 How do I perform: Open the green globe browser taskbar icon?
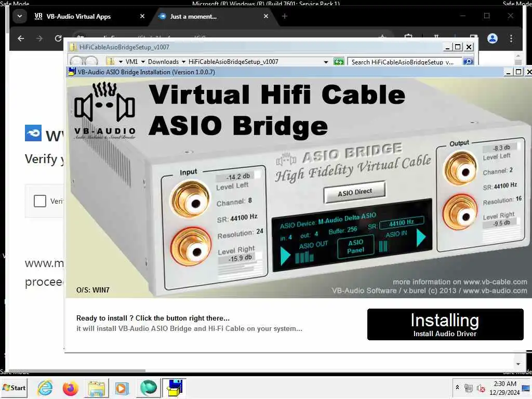[x=148, y=388]
